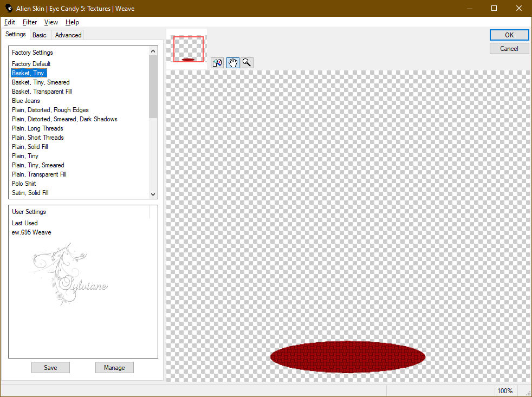Switch to the Advanced tab

pyautogui.click(x=68, y=35)
